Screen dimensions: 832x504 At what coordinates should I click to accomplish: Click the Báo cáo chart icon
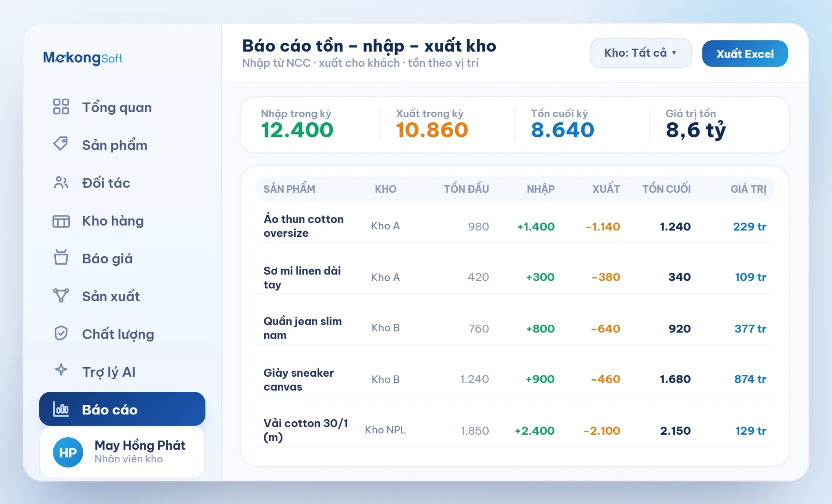61,409
